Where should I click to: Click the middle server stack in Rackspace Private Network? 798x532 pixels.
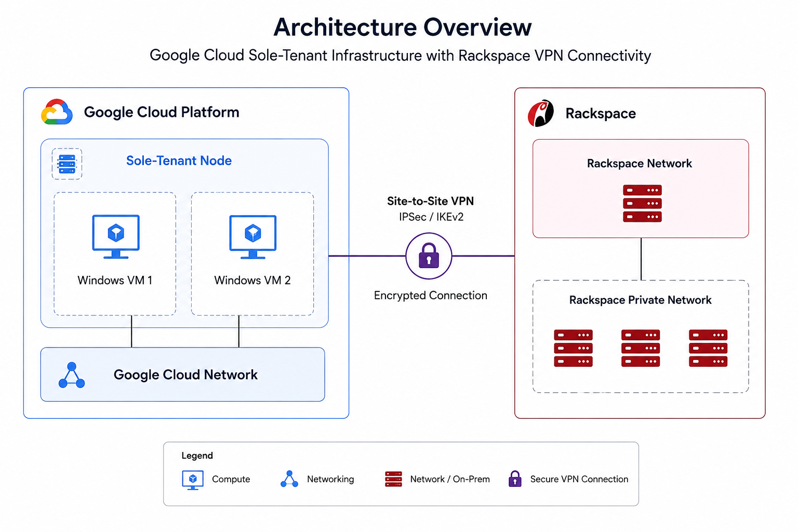(641, 348)
